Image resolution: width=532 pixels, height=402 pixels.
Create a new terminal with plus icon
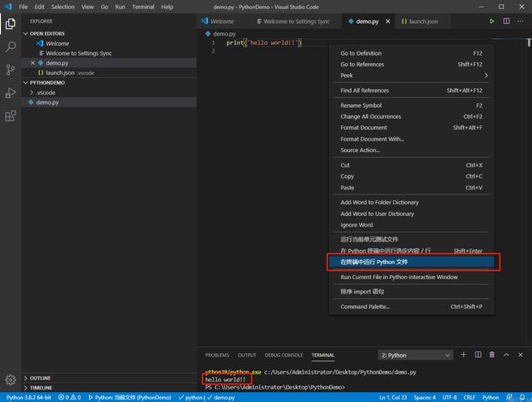click(x=464, y=355)
